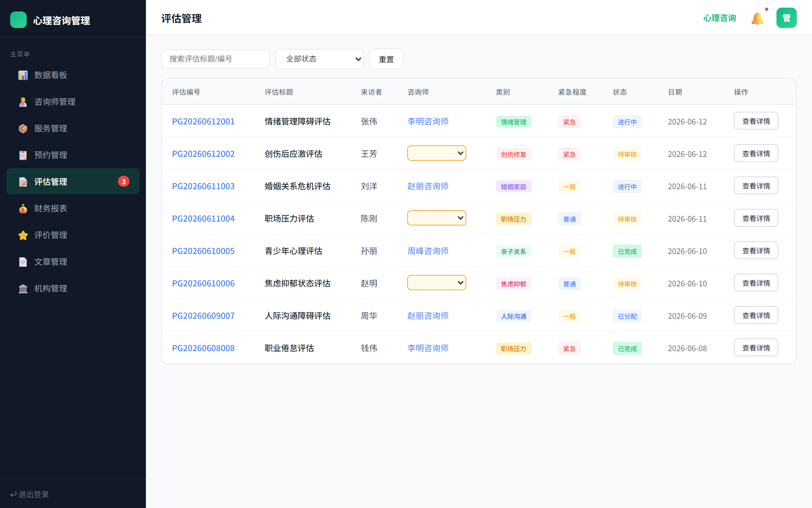Click the 评估标题 column header

[278, 92]
